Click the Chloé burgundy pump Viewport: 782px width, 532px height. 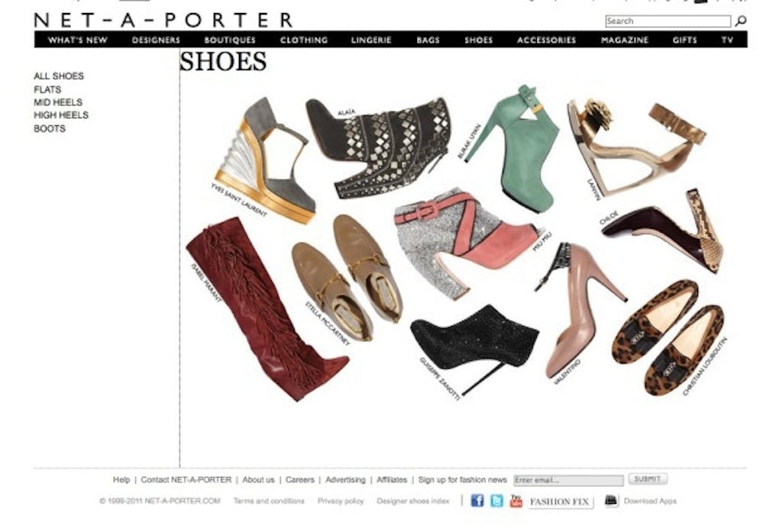(664, 232)
